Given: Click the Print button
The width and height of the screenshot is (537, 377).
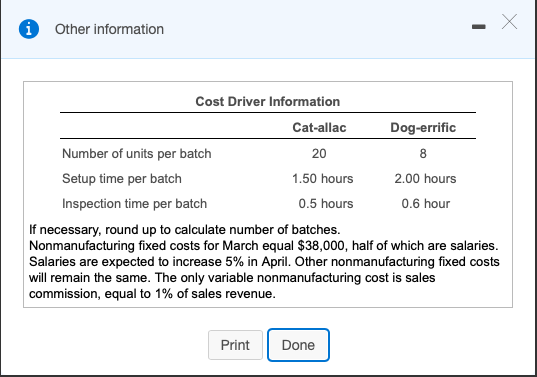Looking at the screenshot, I should [235, 345].
